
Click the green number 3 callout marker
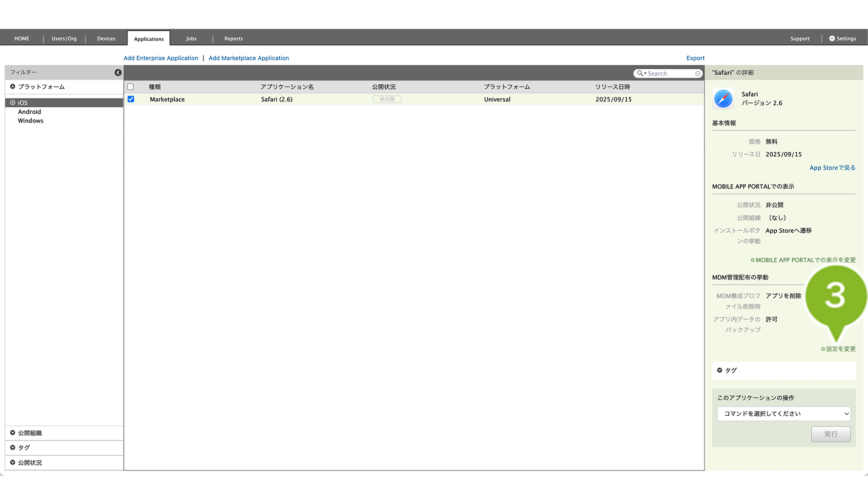point(835,296)
